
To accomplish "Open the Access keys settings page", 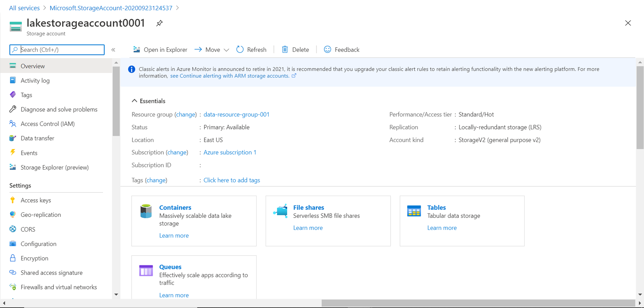I will pos(36,200).
